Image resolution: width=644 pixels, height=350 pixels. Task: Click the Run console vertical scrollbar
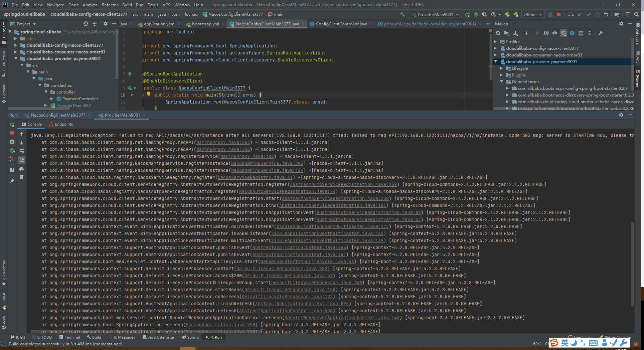(x=632, y=264)
